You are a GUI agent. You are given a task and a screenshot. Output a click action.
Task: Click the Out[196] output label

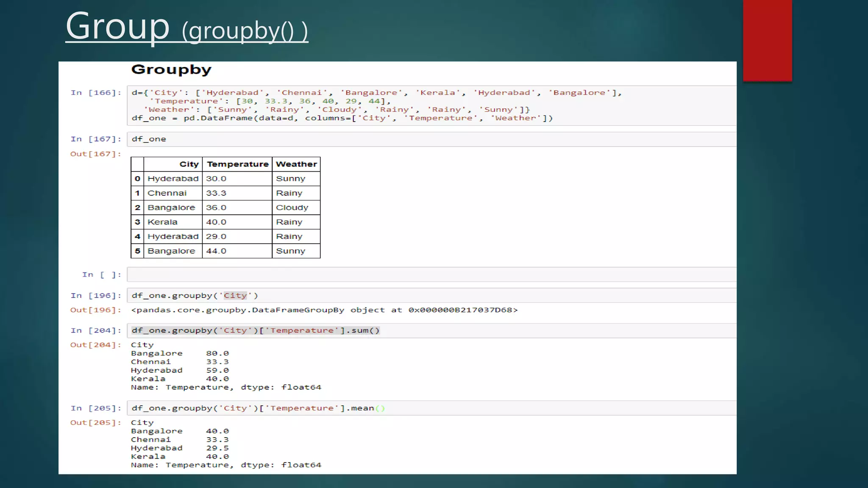96,310
